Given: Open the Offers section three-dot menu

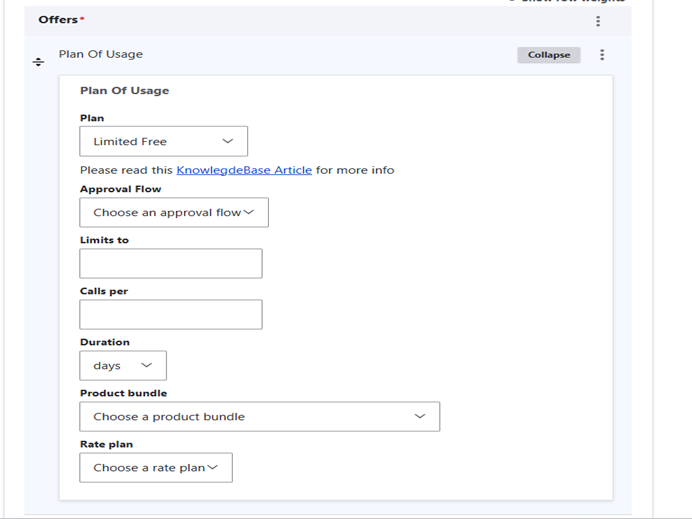Looking at the screenshot, I should (598, 21).
